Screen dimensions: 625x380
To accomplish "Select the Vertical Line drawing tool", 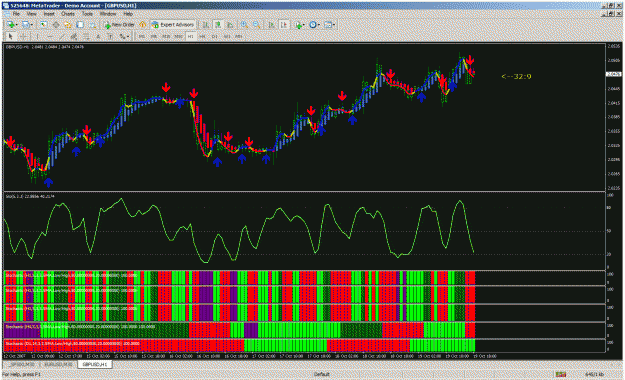I will (x=38, y=36).
